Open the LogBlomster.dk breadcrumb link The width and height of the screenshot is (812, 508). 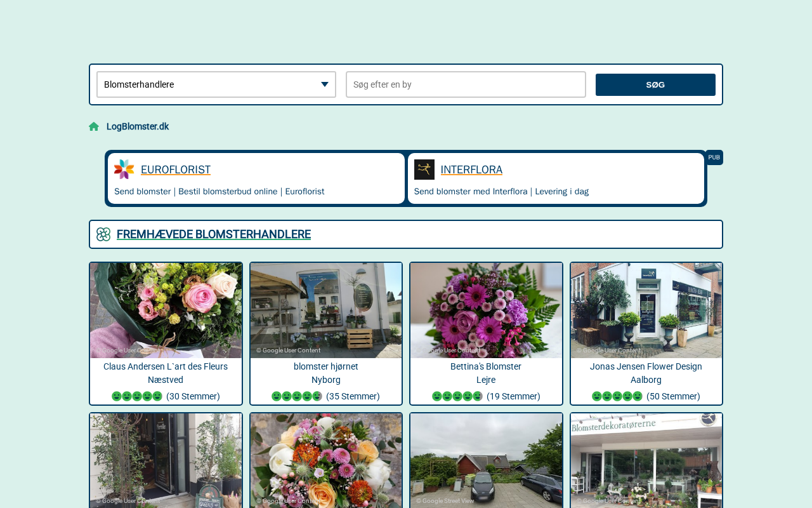138,126
